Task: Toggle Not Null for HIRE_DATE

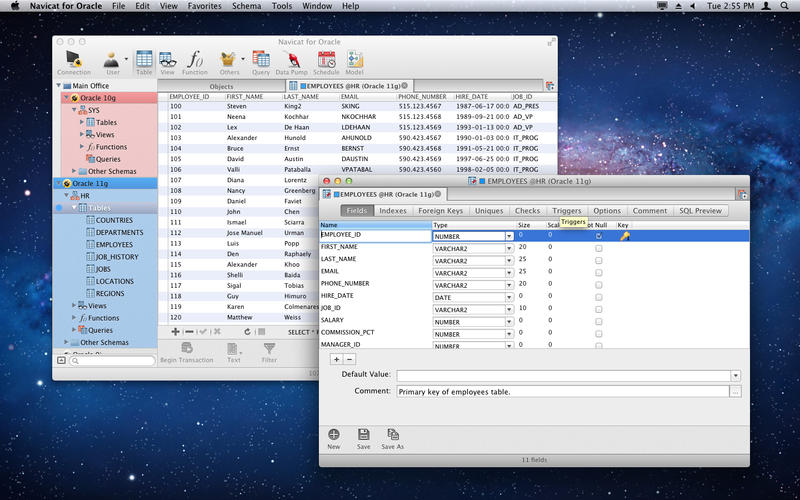Action: click(598, 297)
